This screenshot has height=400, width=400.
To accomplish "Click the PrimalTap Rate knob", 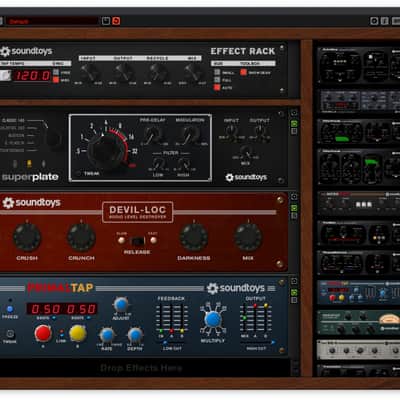I will [107, 335].
